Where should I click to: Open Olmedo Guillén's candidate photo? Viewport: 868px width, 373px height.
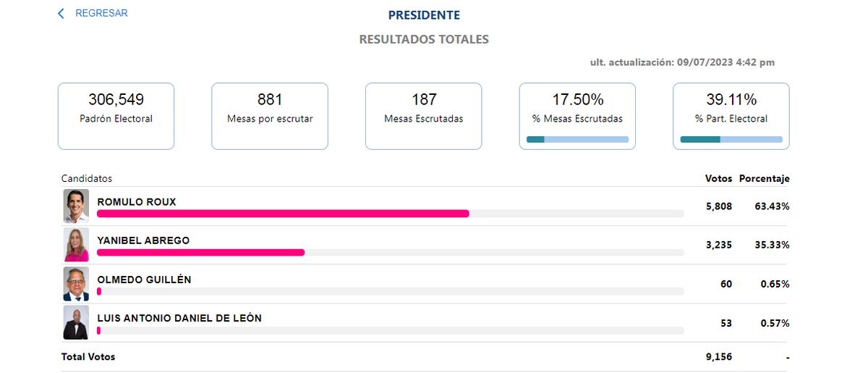pos(76,284)
